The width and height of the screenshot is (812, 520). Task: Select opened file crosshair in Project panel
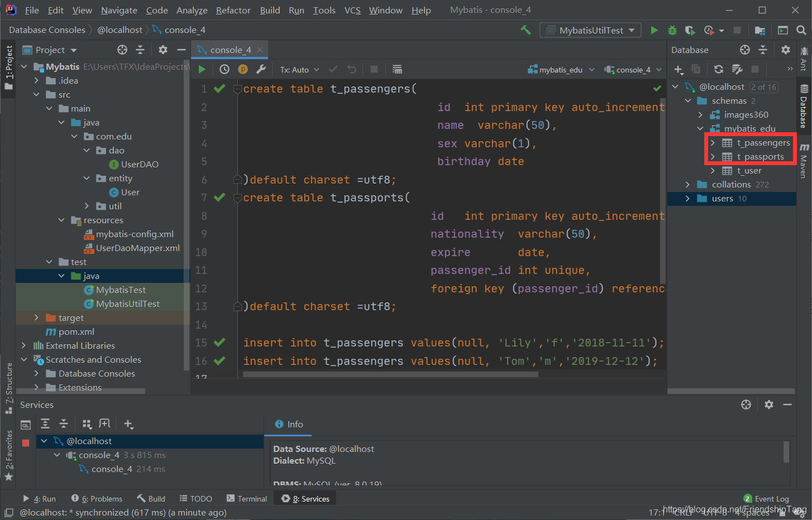tap(122, 50)
